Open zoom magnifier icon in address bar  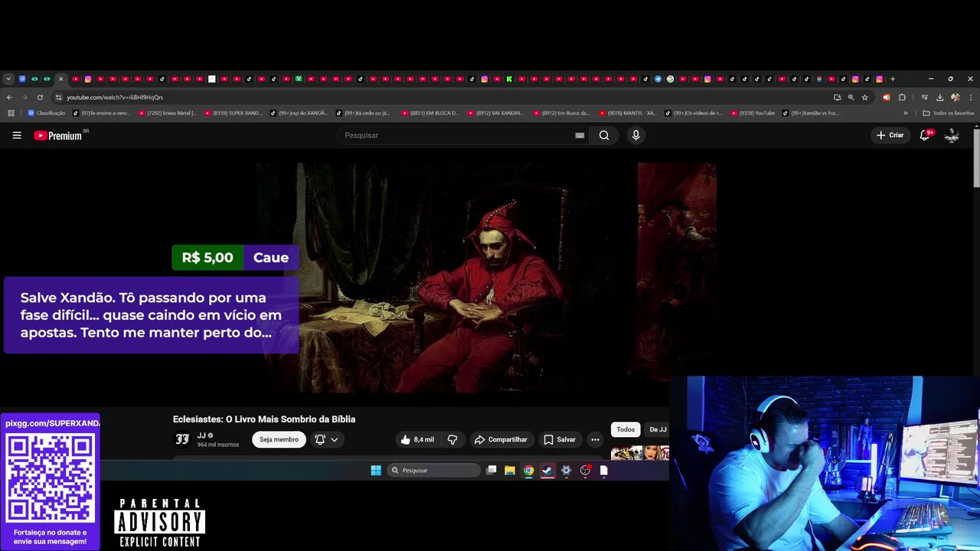(851, 97)
